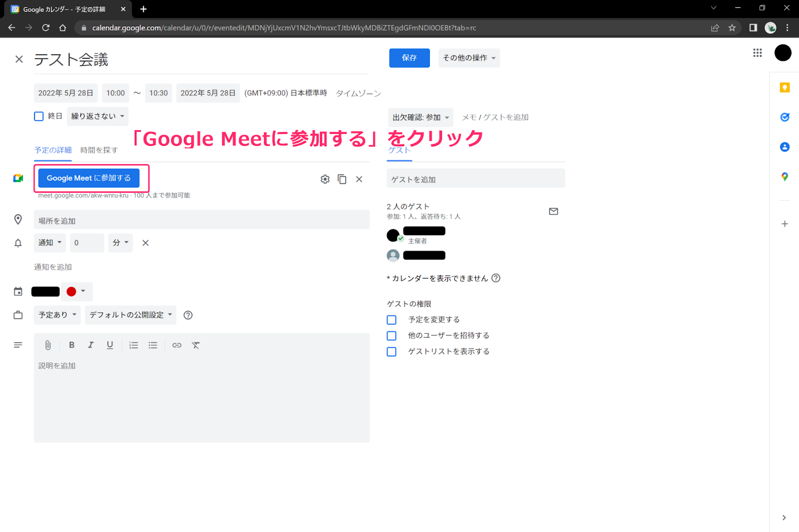
Task: Select the end time 10:30
Action: click(158, 93)
